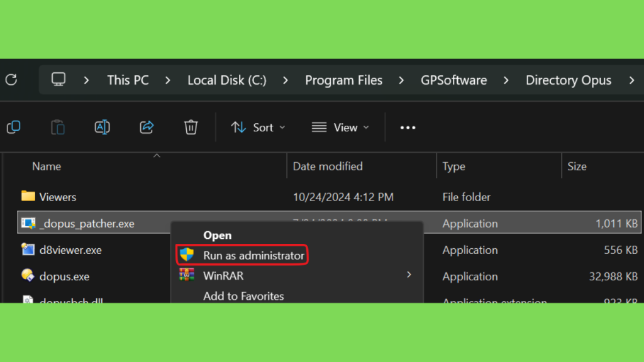Click the Refresh icon beside address bar
644x362 pixels.
[x=11, y=80]
